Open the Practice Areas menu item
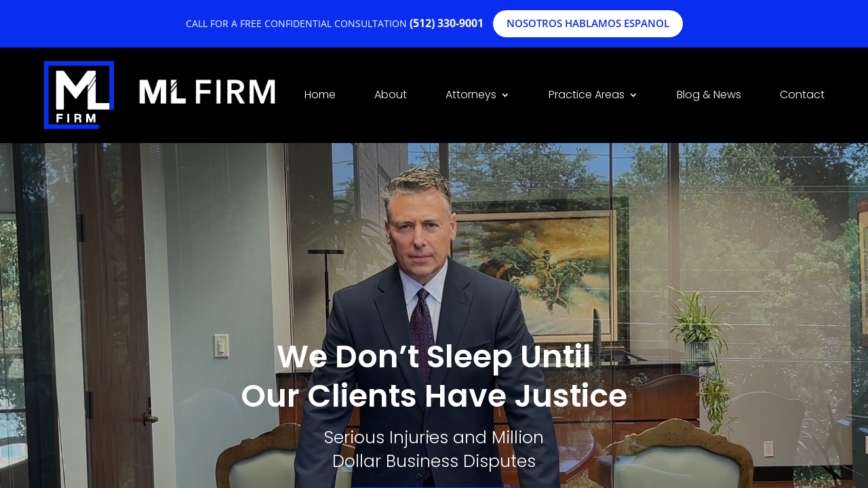The width and height of the screenshot is (868, 488). point(586,95)
